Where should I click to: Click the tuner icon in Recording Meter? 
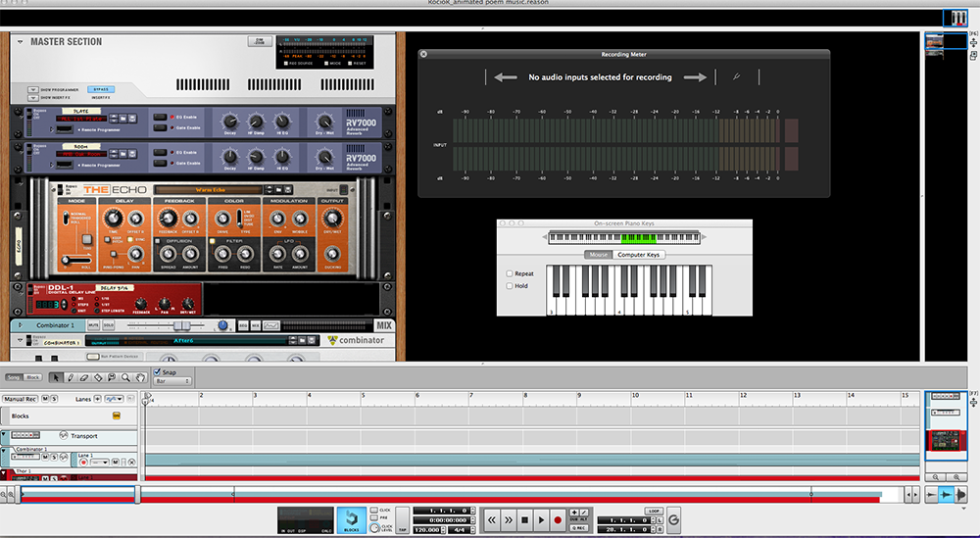(736, 76)
